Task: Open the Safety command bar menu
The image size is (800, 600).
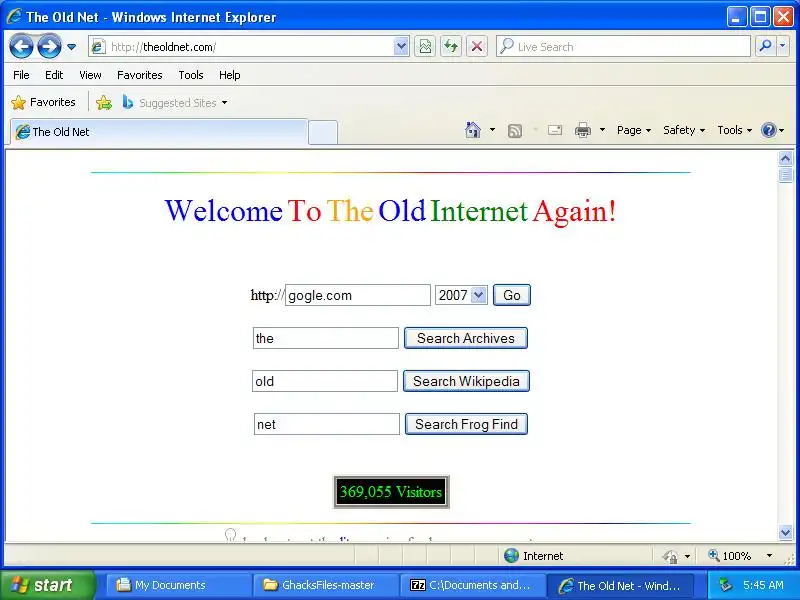Action: (684, 130)
